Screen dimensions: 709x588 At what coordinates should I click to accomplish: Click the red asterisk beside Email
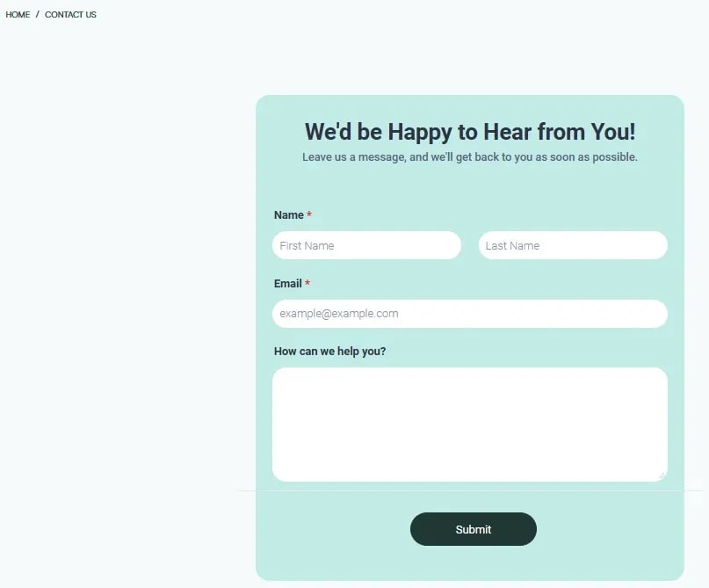point(307,283)
